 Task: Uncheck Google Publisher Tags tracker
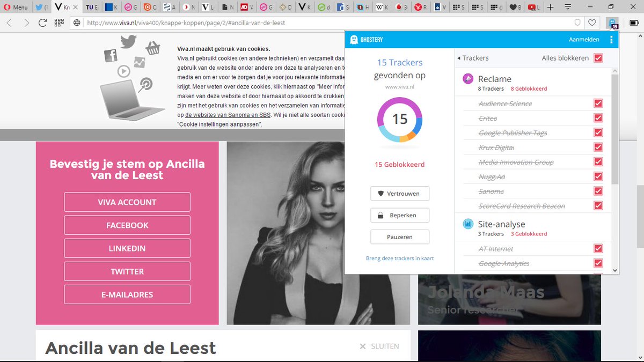598,132
